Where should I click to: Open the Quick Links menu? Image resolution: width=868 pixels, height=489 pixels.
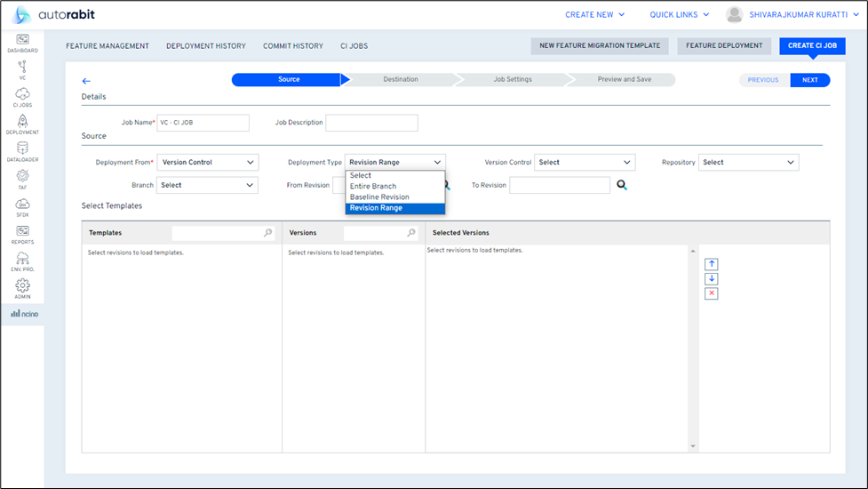[680, 15]
